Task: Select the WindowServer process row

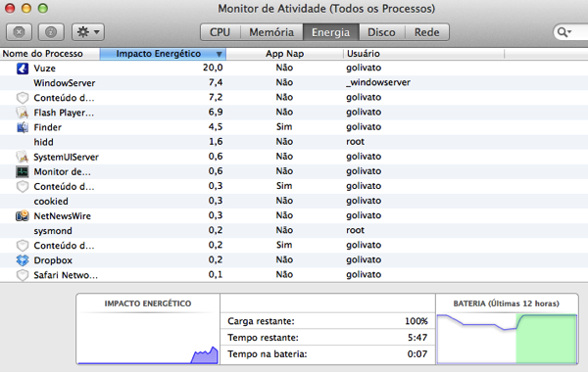Action: 294,83
